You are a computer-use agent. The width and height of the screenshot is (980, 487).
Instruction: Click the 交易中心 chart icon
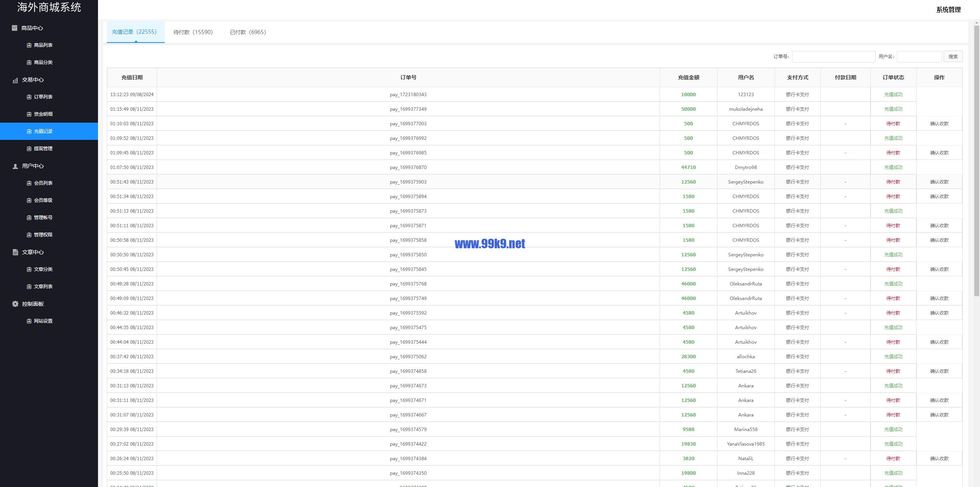click(15, 80)
